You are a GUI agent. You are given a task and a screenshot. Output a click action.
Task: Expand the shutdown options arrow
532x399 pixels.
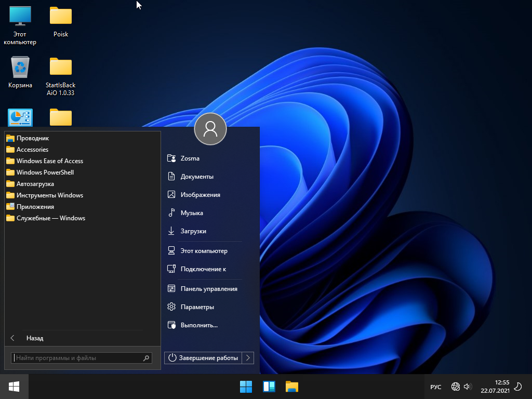[248, 357]
